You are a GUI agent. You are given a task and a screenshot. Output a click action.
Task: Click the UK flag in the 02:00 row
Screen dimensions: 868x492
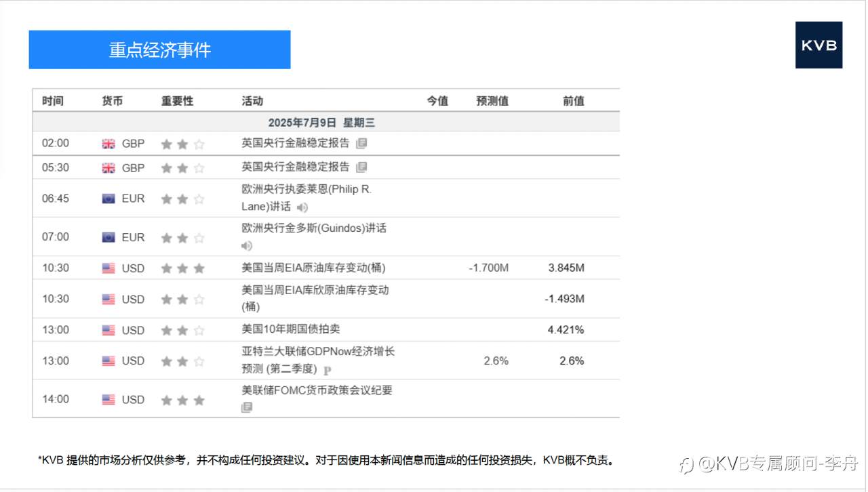coord(108,144)
